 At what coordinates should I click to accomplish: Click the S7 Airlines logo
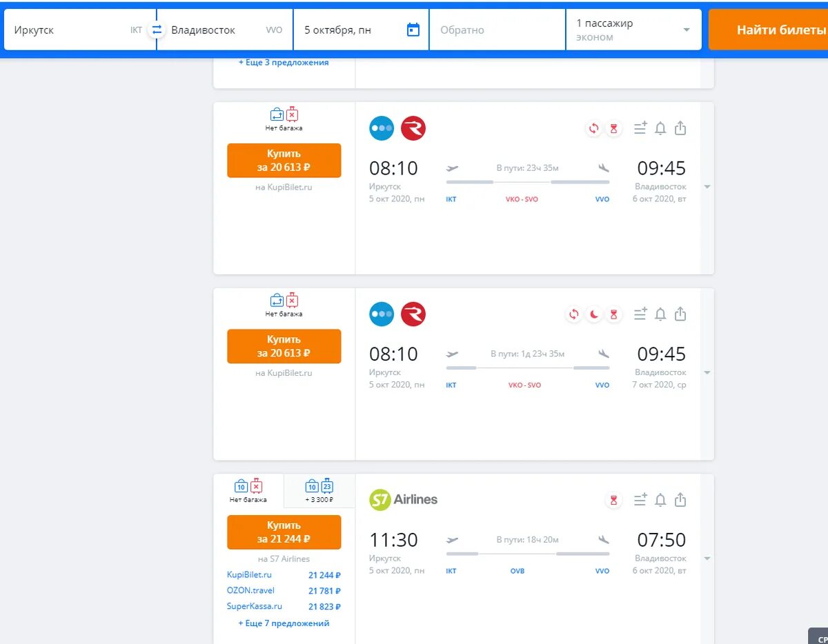point(403,499)
